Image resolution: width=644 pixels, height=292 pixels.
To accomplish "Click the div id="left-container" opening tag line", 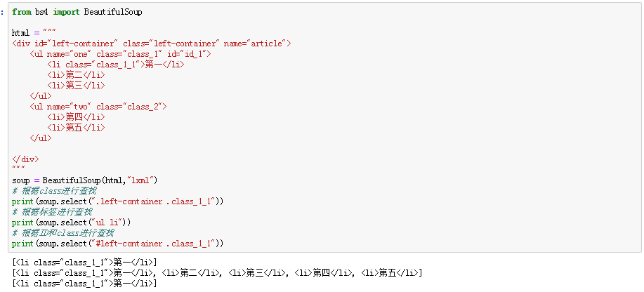I will (x=151, y=44).
